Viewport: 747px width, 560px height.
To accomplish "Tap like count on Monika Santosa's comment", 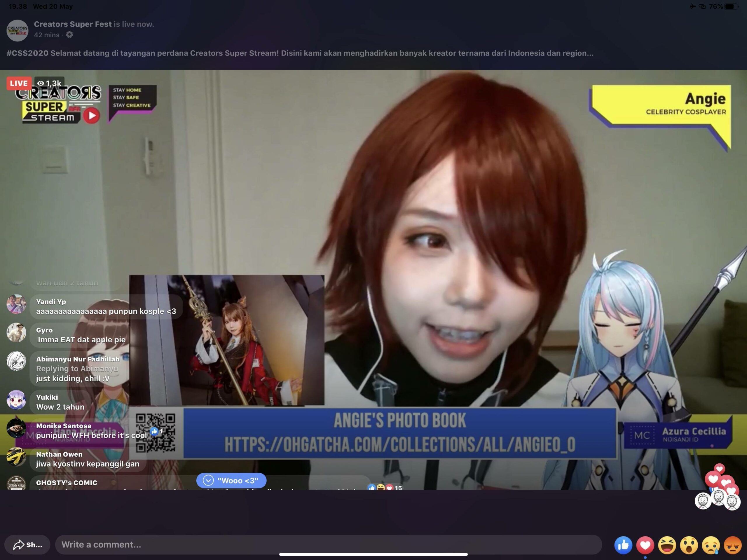I will tap(157, 431).
